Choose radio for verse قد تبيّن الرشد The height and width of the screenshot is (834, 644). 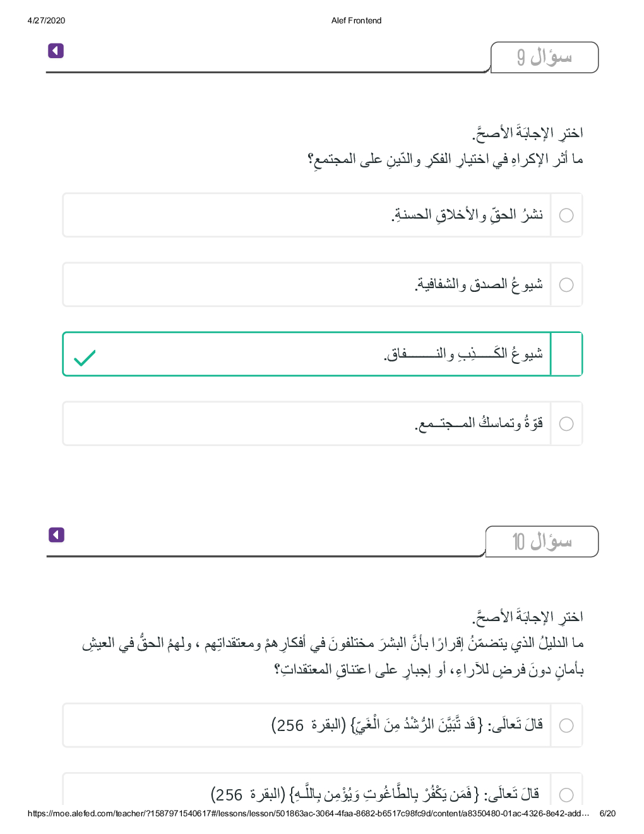tap(566, 725)
